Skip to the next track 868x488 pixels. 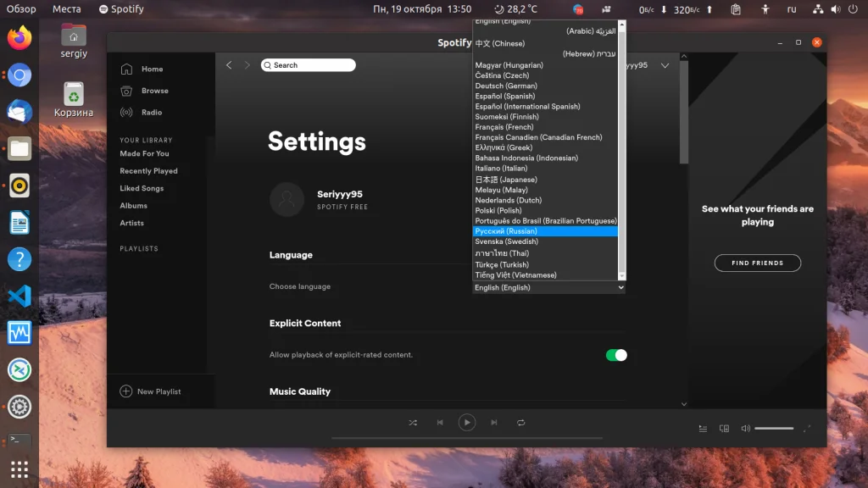coord(494,423)
